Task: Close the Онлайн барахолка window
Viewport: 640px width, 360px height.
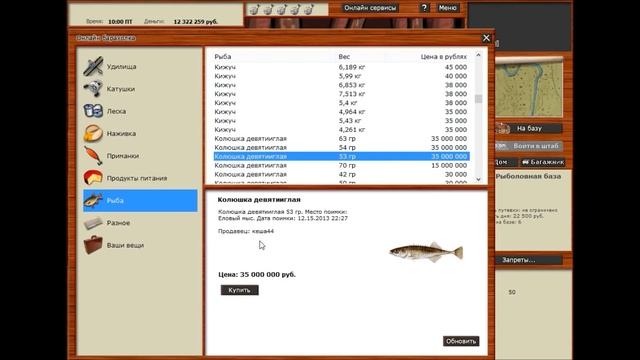Action: (486, 38)
